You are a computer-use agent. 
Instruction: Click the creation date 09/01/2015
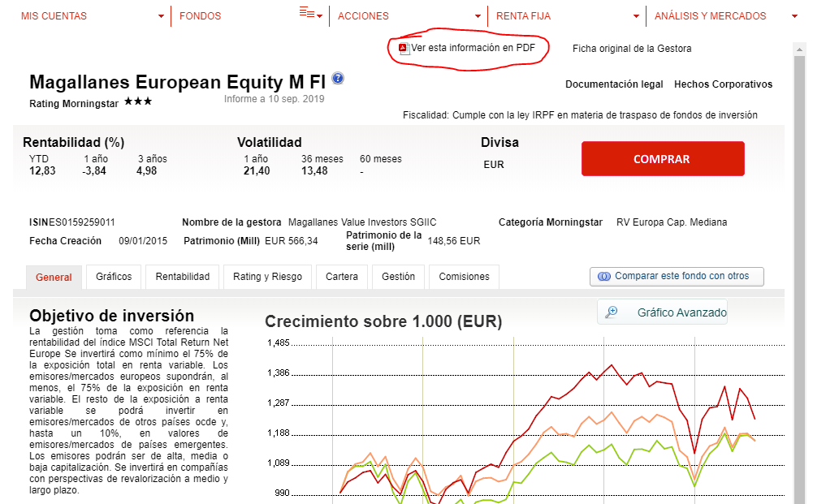tap(143, 241)
